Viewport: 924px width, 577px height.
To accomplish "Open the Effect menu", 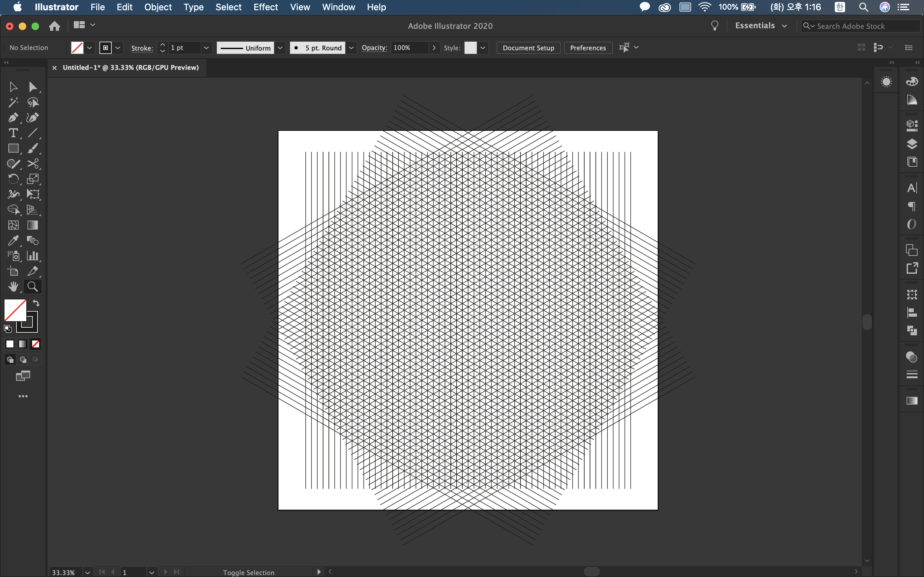I will (x=265, y=7).
